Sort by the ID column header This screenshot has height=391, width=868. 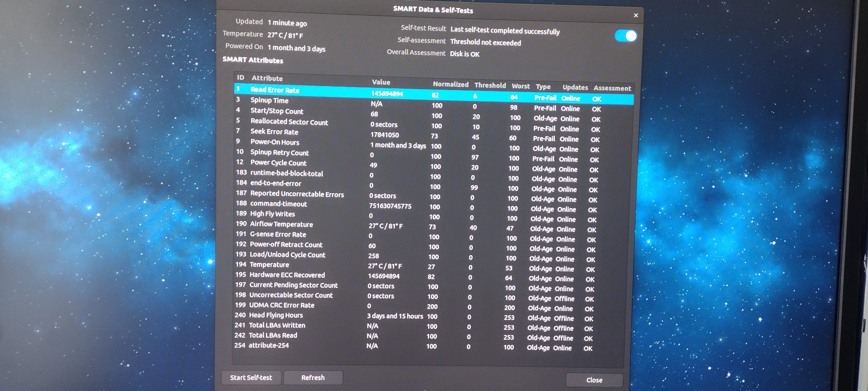point(240,77)
